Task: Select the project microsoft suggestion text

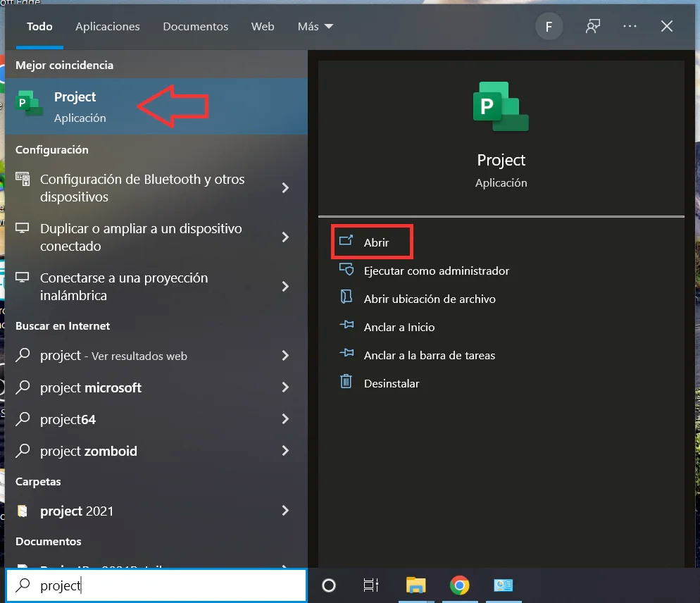Action: (x=91, y=387)
